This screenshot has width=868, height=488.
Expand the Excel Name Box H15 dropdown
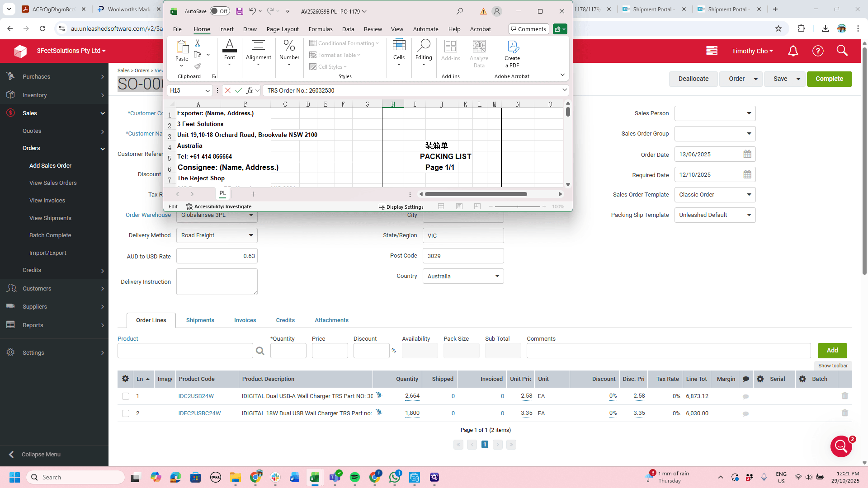click(208, 90)
